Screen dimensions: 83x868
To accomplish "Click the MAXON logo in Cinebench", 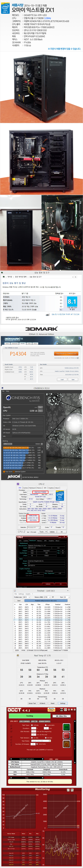I will 14,477.
